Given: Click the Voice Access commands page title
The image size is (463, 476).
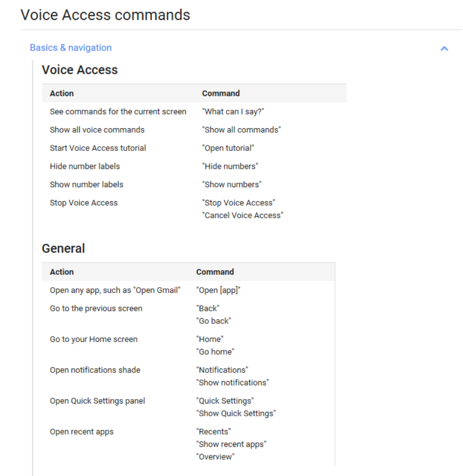Looking at the screenshot, I should coord(105,15).
